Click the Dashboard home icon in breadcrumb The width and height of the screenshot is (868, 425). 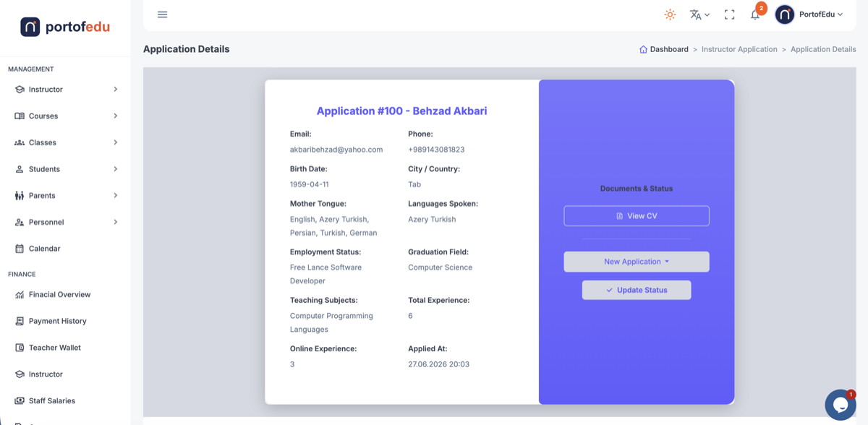click(643, 50)
